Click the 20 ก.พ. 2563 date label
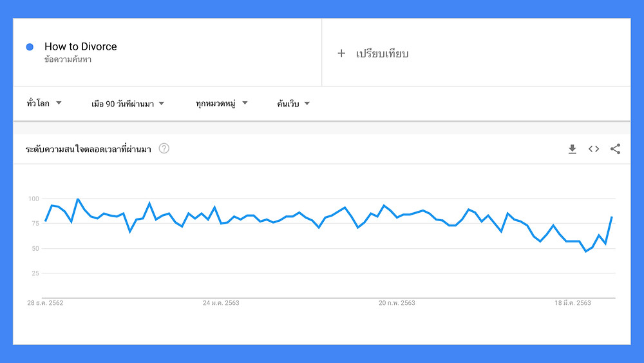 [397, 303]
